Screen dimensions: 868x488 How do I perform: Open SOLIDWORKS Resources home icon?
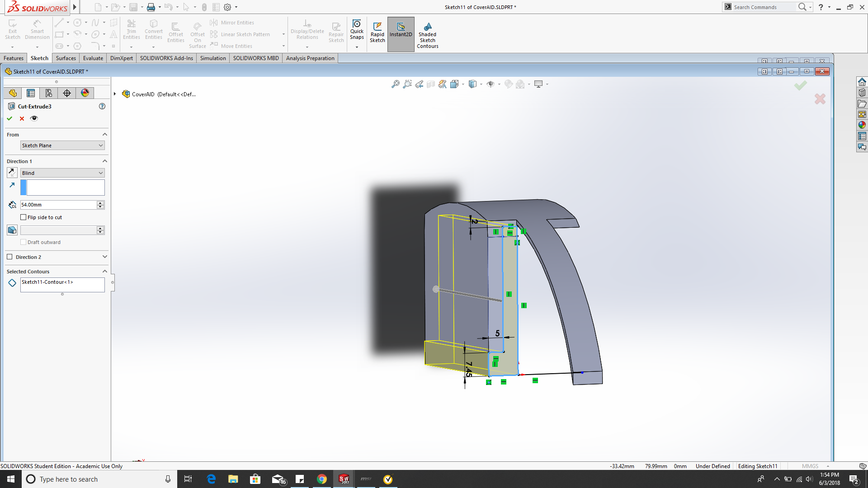point(862,82)
